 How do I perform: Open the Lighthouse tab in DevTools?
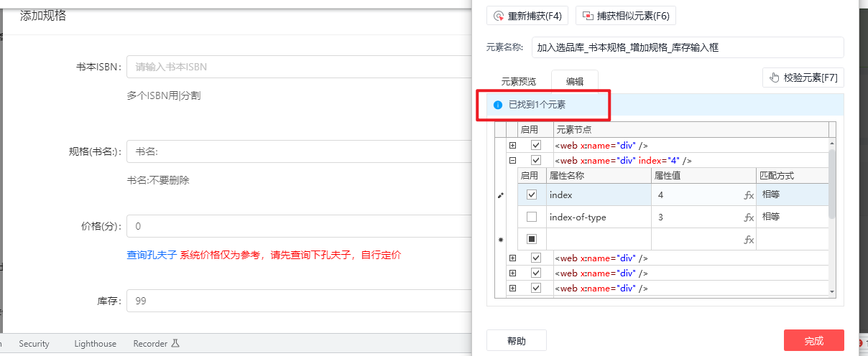(x=95, y=344)
